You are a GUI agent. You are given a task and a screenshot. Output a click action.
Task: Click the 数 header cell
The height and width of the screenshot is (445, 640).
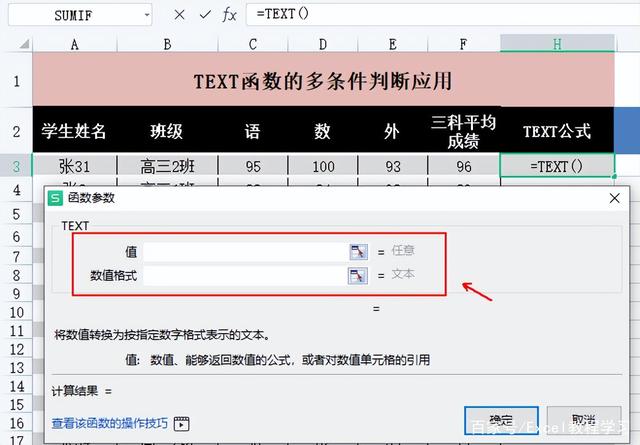tap(323, 131)
